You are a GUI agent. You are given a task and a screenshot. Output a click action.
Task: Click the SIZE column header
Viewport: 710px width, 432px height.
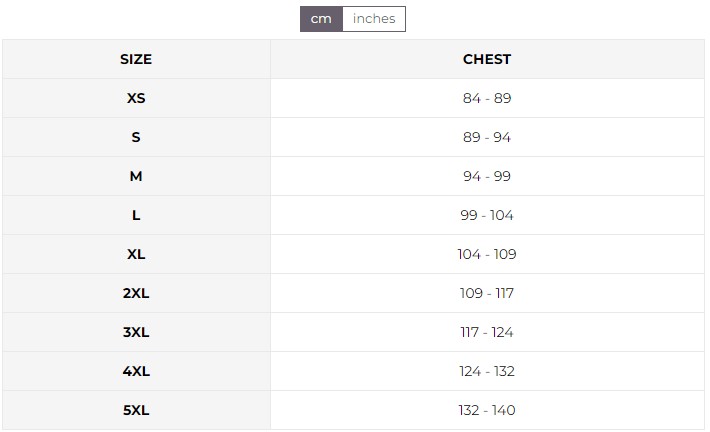(136, 59)
